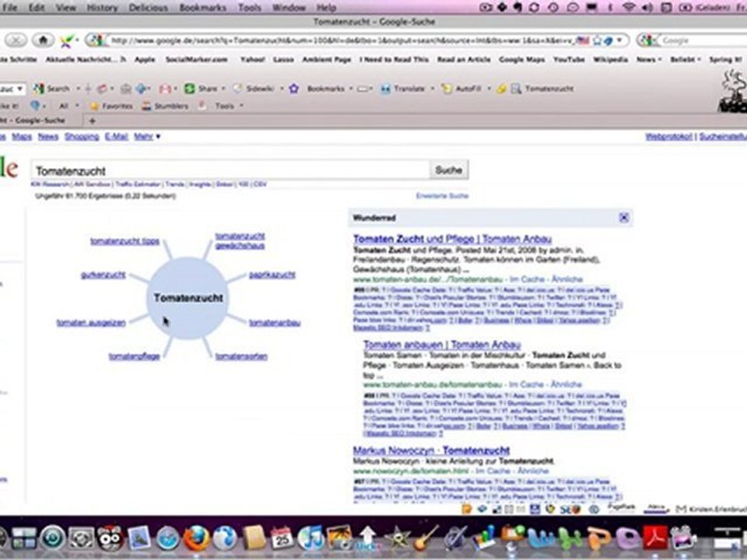Viewport: 747px width, 560px height.
Task: Click the YouTube bookmark
Action: [x=569, y=60]
